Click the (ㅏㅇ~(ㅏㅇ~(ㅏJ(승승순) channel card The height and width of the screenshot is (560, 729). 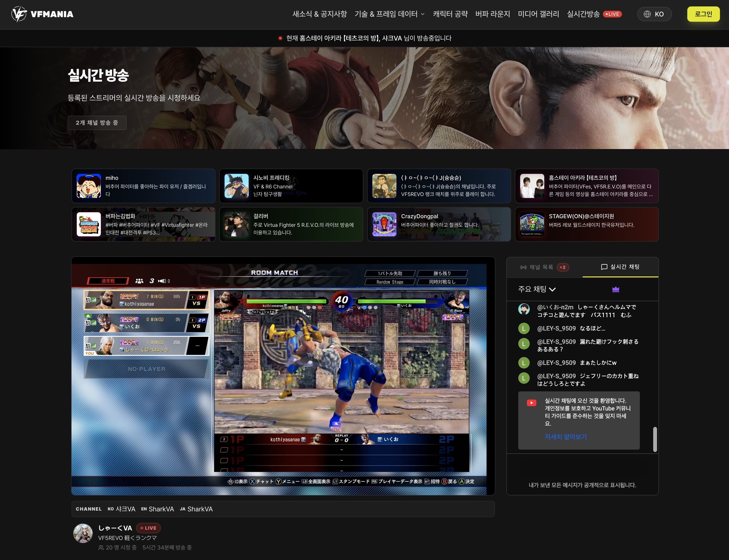coord(439,186)
